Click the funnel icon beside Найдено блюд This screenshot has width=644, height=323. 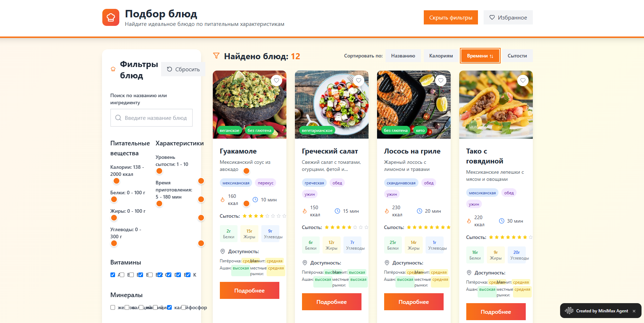click(x=216, y=56)
